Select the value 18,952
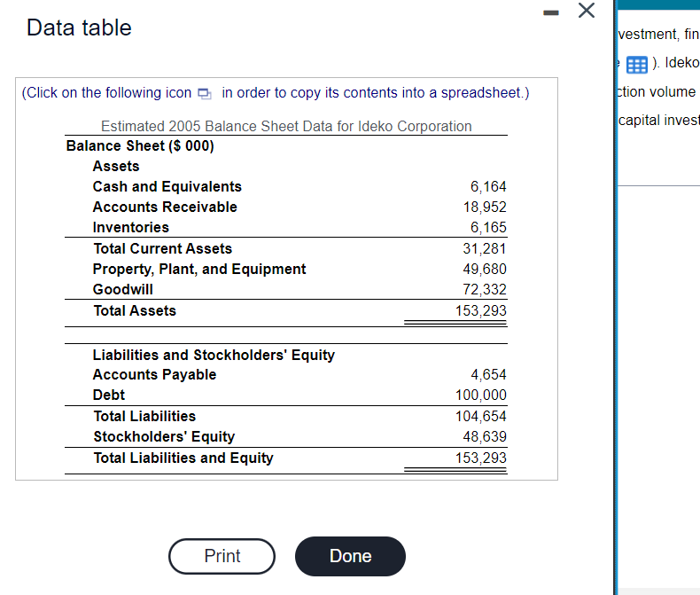Image resolution: width=700 pixels, height=595 pixels. point(485,207)
